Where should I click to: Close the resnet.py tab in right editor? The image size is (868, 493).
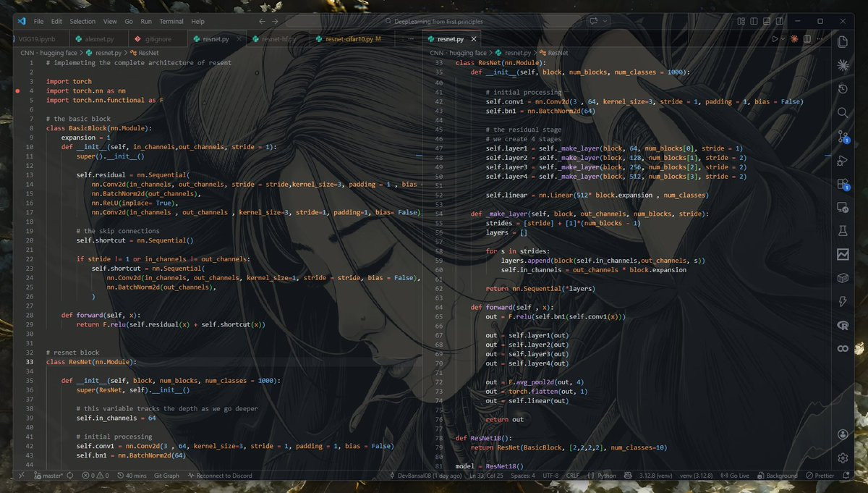475,38
